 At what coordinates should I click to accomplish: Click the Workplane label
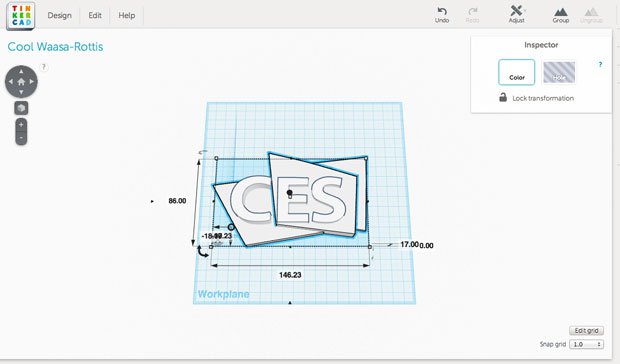point(223,294)
